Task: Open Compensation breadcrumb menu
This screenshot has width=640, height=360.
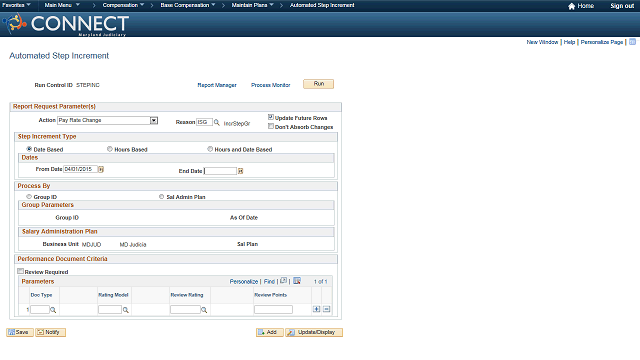Action: 123,5
